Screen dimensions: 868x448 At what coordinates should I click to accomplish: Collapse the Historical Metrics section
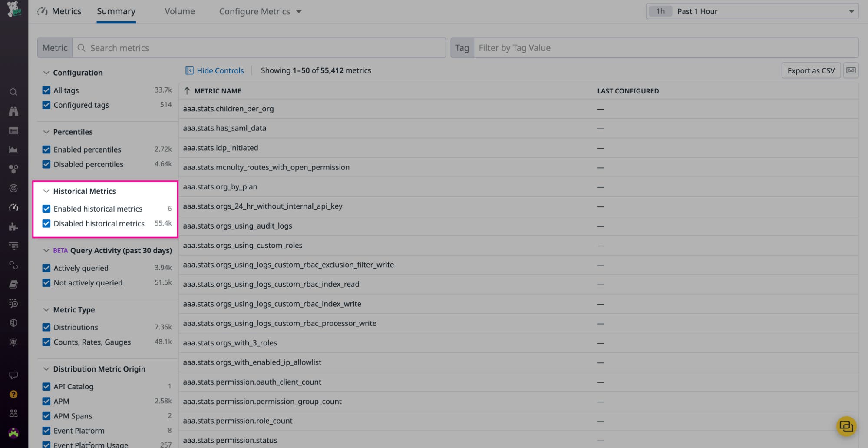pyautogui.click(x=46, y=191)
